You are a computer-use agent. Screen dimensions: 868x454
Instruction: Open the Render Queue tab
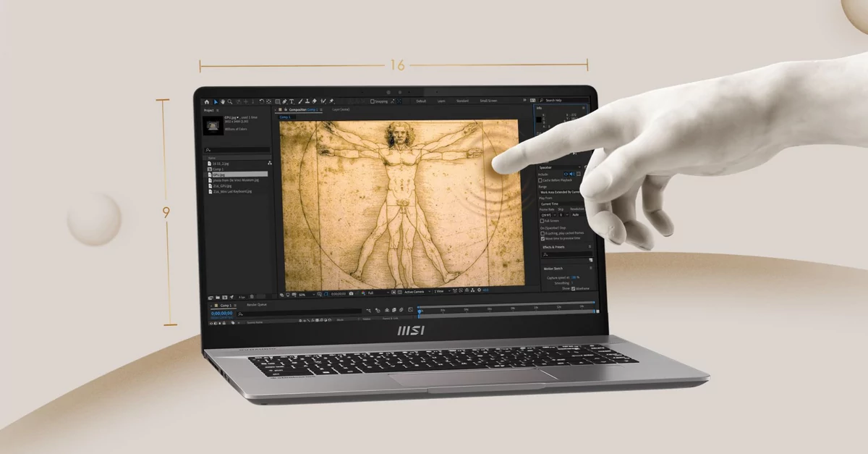coord(256,305)
